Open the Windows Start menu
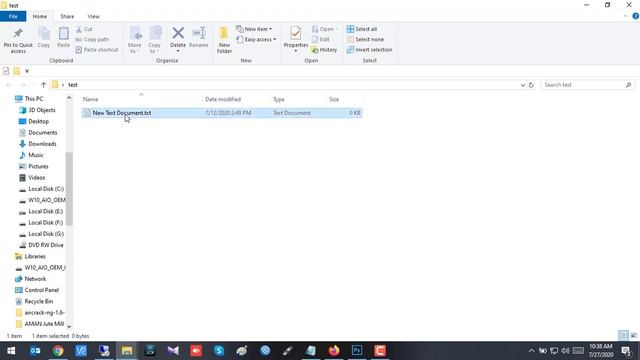 click(x=11, y=351)
